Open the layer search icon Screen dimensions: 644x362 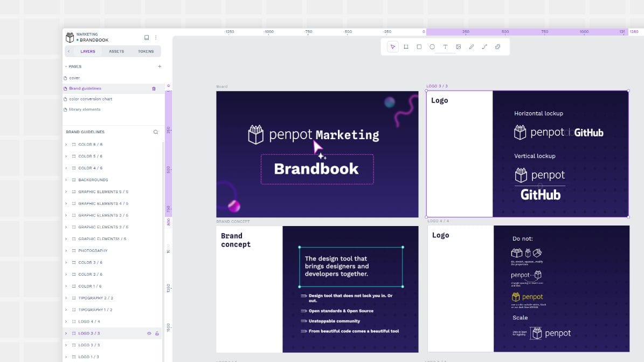[x=155, y=132]
